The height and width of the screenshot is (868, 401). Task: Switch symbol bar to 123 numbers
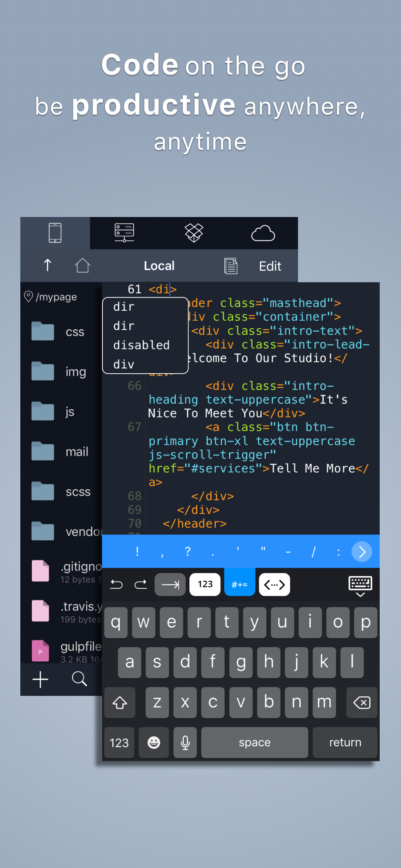(205, 584)
